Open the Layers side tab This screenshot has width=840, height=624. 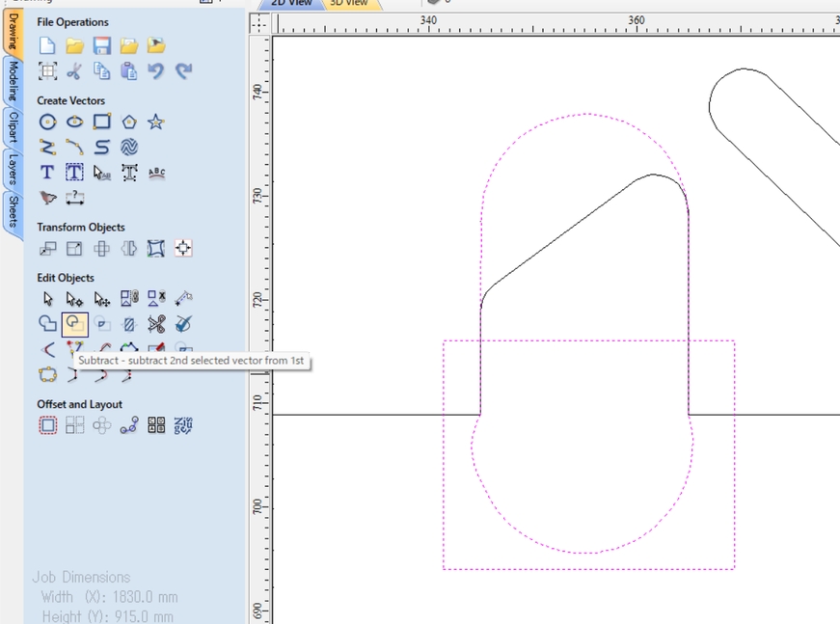[x=13, y=170]
